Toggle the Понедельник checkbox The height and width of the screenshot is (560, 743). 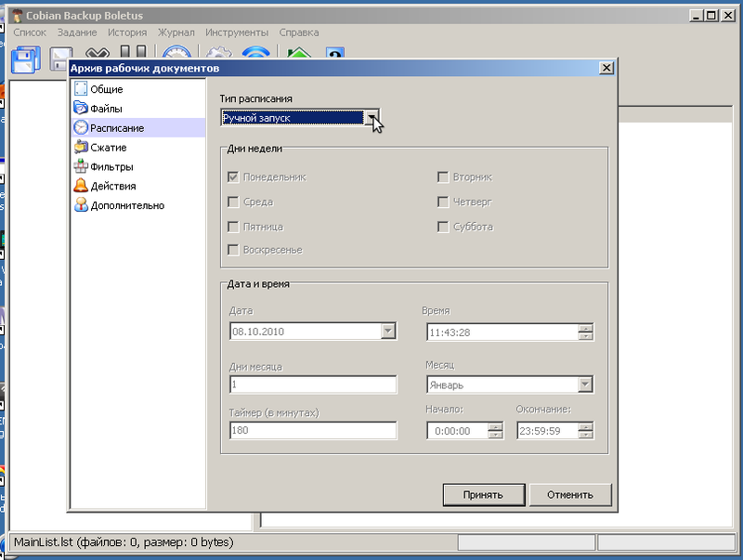[x=234, y=176]
